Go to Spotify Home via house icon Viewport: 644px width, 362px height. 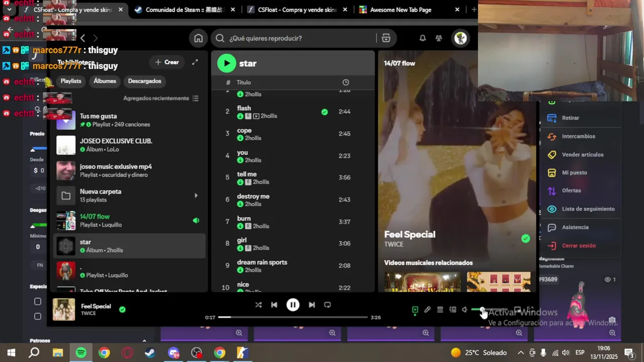click(199, 38)
